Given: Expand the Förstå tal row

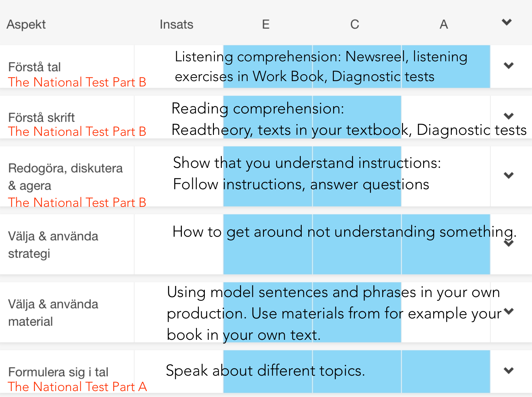Looking at the screenshot, I should (x=508, y=66).
